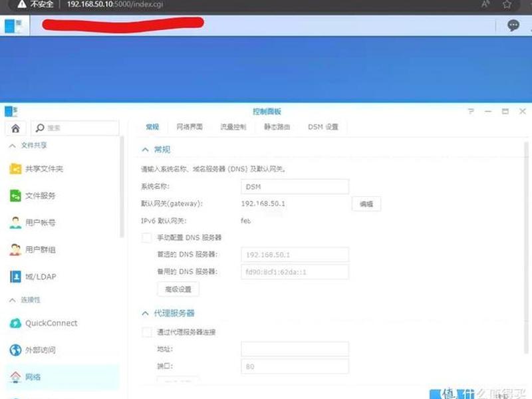The image size is (532, 399).
Task: Open the 外部访问 globe icon
Action: coord(15,350)
